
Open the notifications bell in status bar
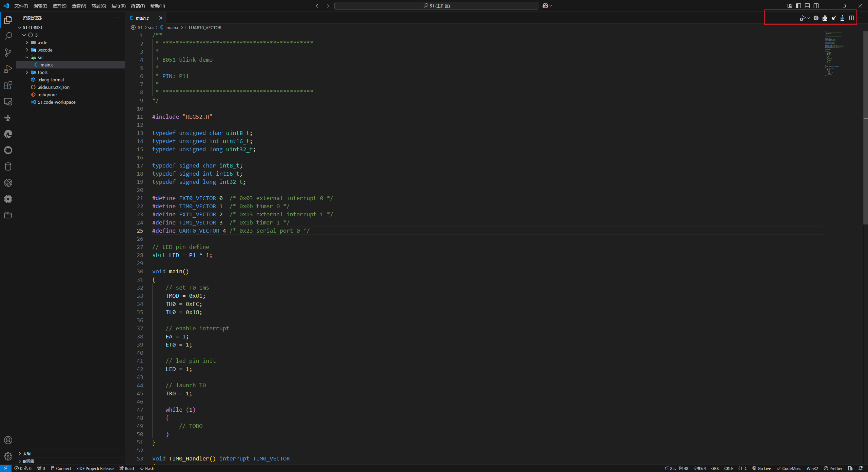(861, 468)
